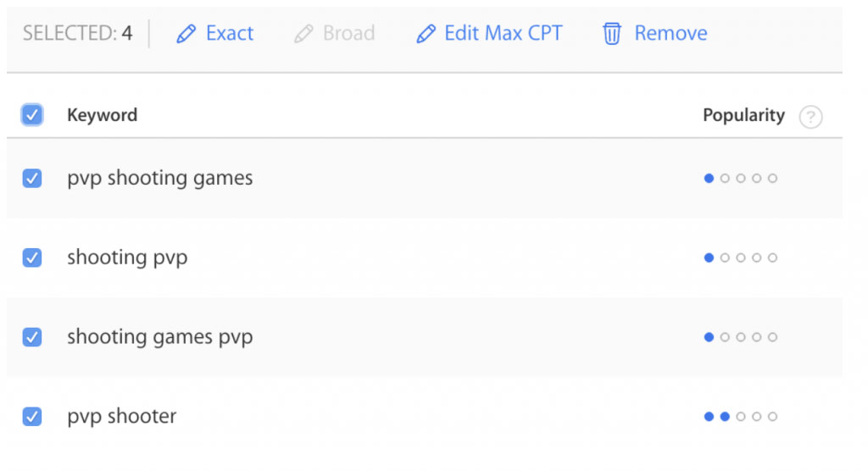The width and height of the screenshot is (868, 471).
Task: Sort by the Keyword column header
Action: tap(102, 115)
